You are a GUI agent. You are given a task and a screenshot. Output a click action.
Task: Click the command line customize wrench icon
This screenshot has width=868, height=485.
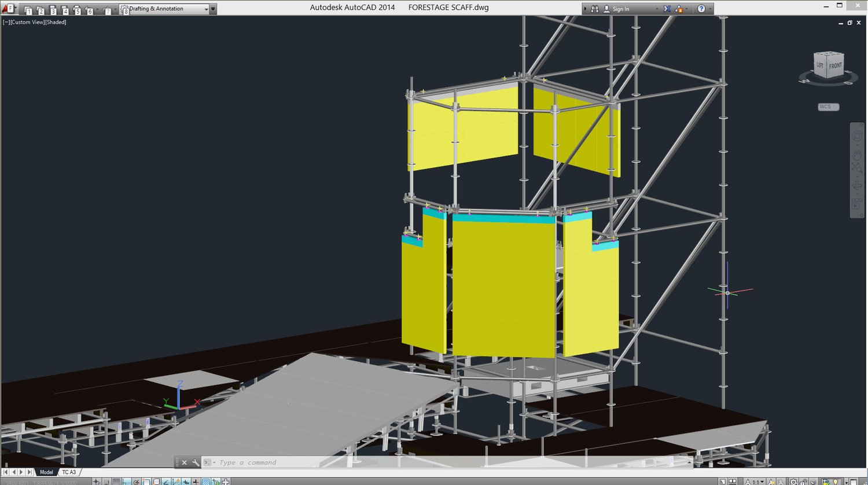196,462
